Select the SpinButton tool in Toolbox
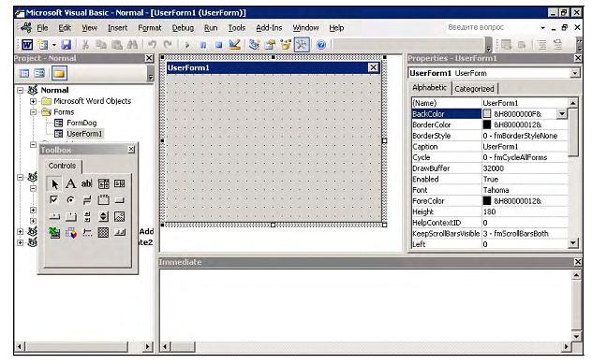This screenshot has width=592, height=364. coord(103,216)
